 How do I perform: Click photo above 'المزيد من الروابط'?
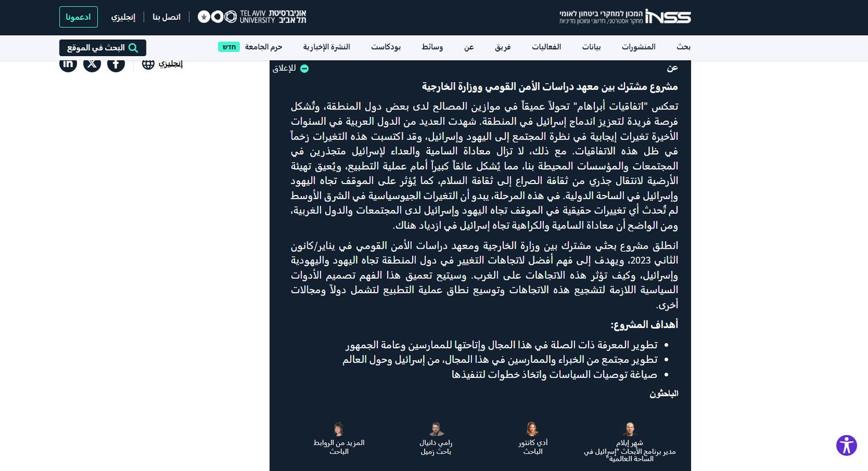tap(339, 429)
